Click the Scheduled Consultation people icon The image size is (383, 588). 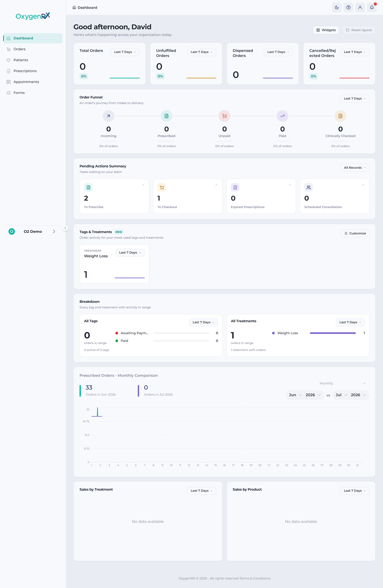(308, 187)
